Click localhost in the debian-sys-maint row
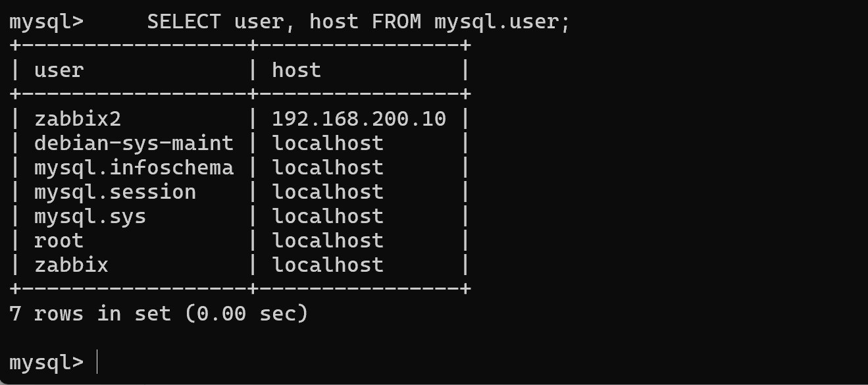The height and width of the screenshot is (385, 868). [328, 143]
